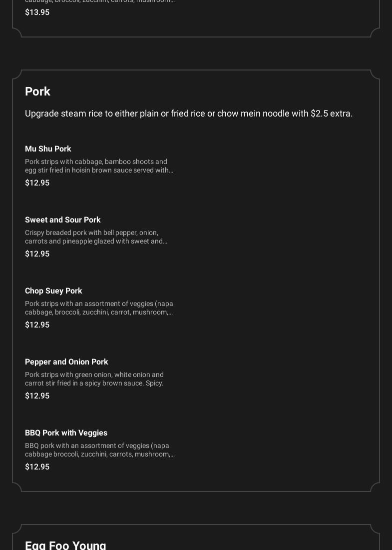Open the Mu Shu Pork menu item

click(x=48, y=149)
